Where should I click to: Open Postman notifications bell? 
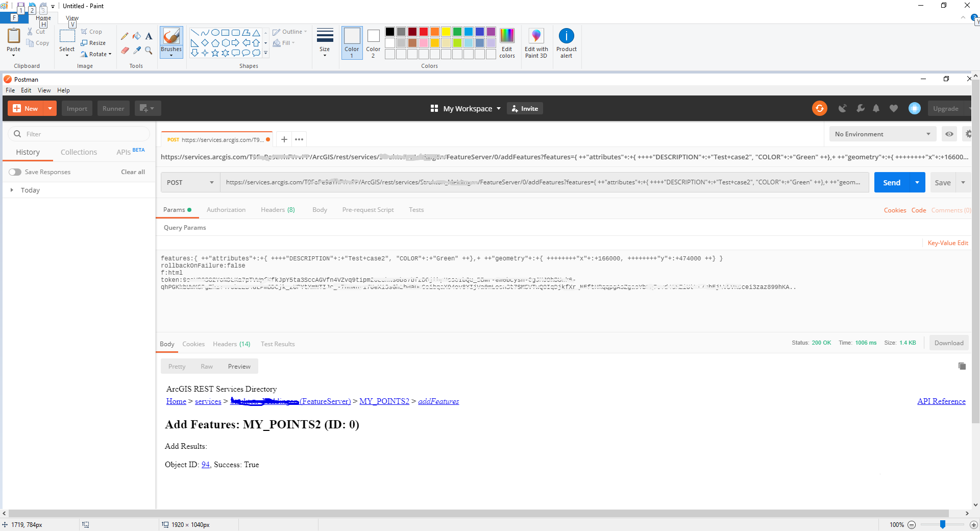pyautogui.click(x=876, y=108)
